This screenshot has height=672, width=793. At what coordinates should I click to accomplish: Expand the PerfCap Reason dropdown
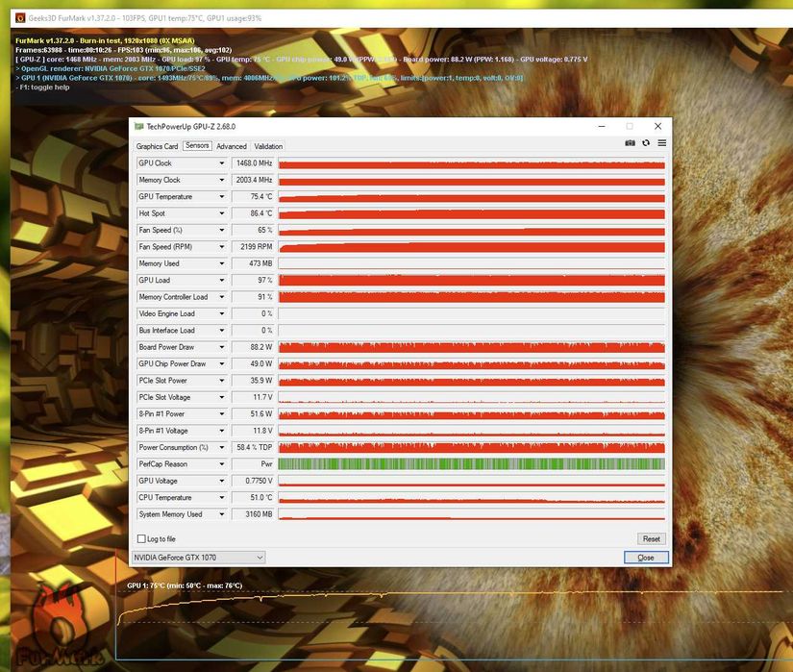221,464
